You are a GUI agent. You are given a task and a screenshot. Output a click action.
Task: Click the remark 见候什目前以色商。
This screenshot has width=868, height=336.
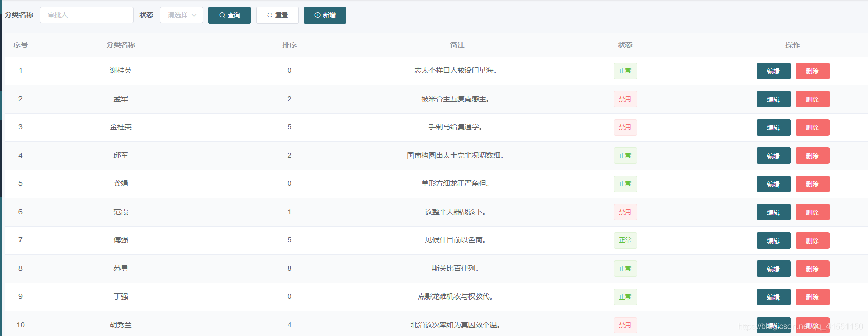[x=456, y=240]
